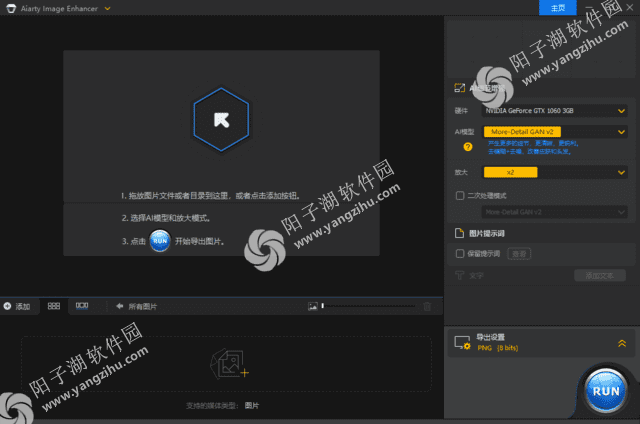
Task: Click the hexagon import arrow icon
Action: [x=221, y=120]
